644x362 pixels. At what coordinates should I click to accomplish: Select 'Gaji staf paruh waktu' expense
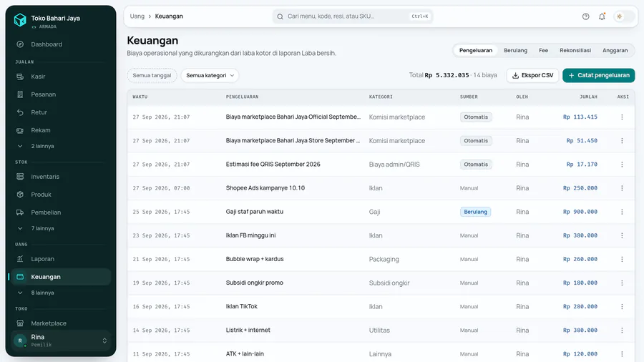click(255, 212)
